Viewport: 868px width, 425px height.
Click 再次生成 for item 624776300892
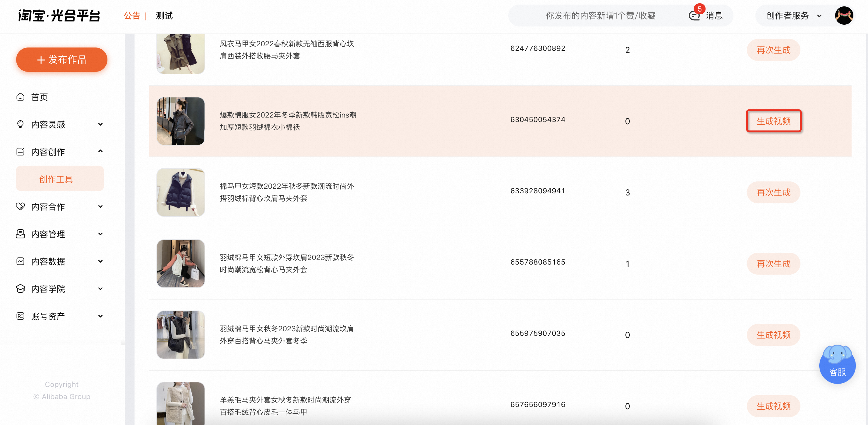point(773,50)
